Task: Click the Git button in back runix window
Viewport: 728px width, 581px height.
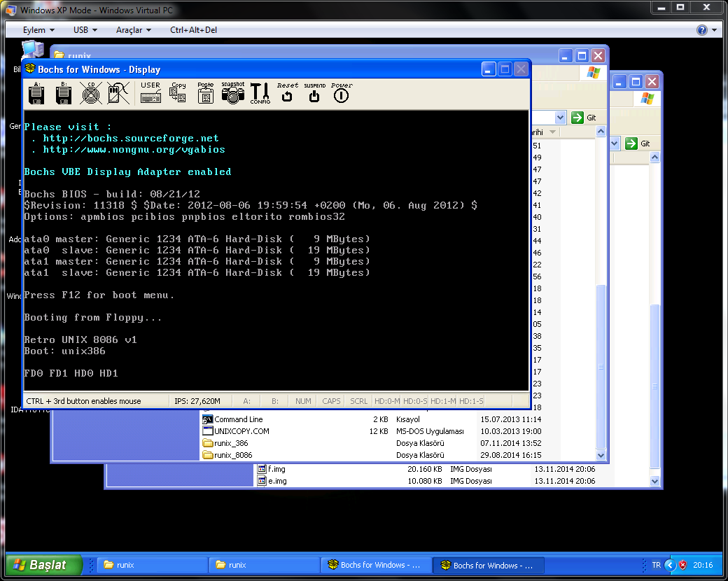Action: (x=638, y=143)
